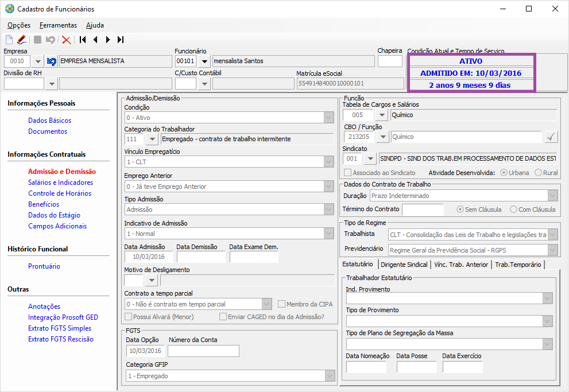
Task: Expand the Vínculo Empregatício dropdown
Action: tap(329, 162)
